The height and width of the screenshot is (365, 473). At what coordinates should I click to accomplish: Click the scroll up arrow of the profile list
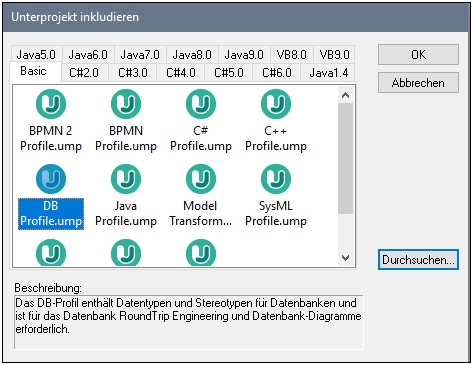click(346, 95)
